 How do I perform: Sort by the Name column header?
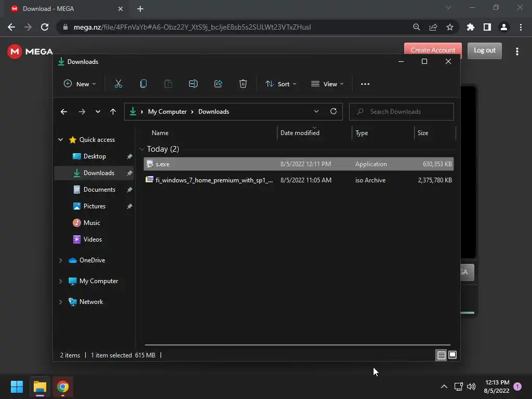(160, 133)
